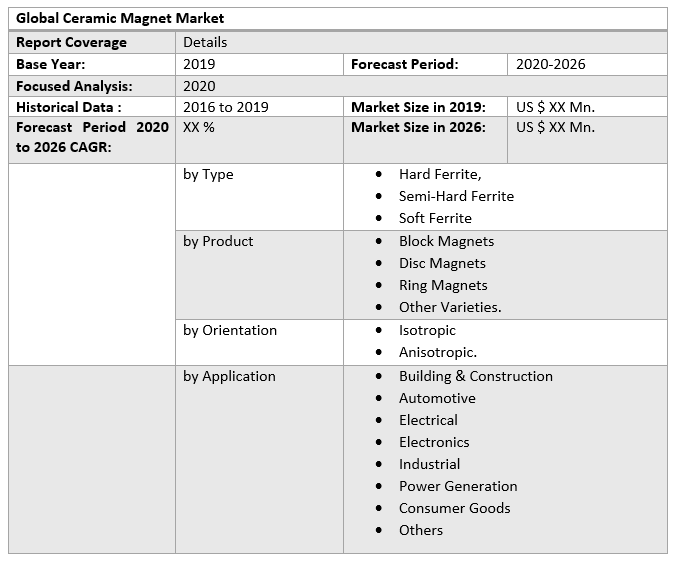This screenshot has width=674, height=563.
Task: Select the Report Coverage header cell
Action: (x=71, y=42)
